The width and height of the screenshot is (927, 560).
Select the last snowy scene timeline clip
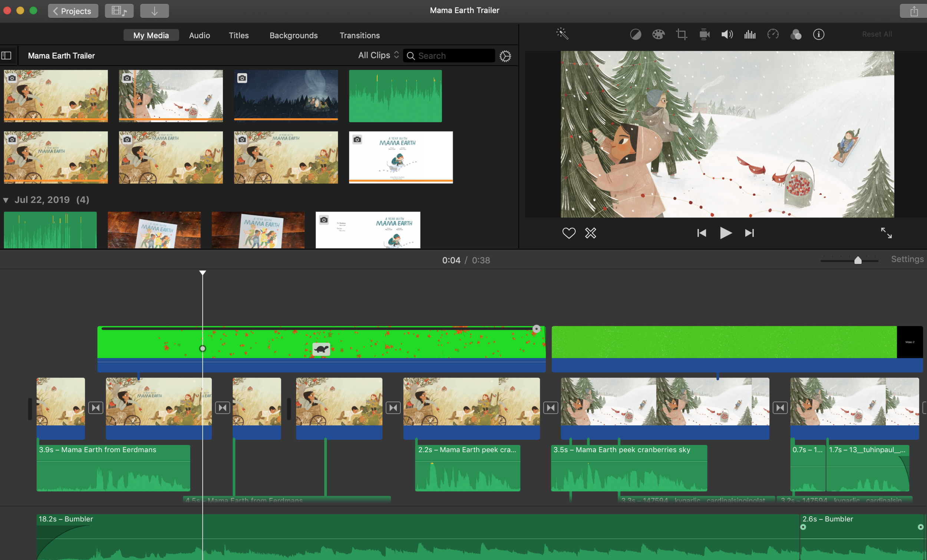(854, 408)
